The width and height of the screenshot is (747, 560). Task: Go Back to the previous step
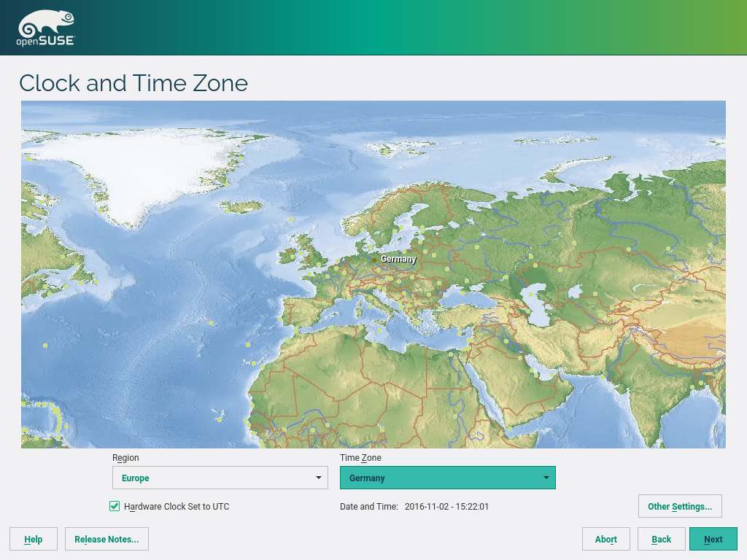coord(661,539)
